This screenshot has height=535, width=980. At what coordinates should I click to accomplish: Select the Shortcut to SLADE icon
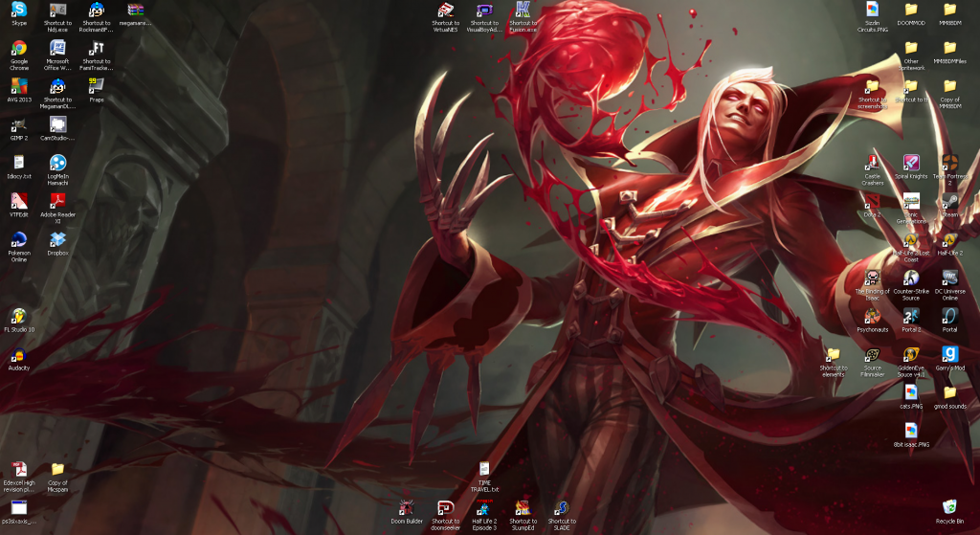[x=562, y=507]
